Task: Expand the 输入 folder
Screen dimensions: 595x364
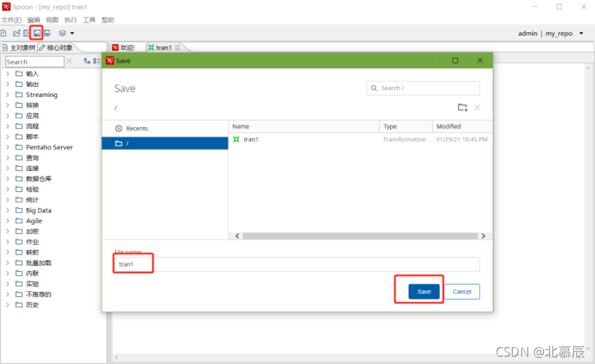Action: pyautogui.click(x=7, y=73)
